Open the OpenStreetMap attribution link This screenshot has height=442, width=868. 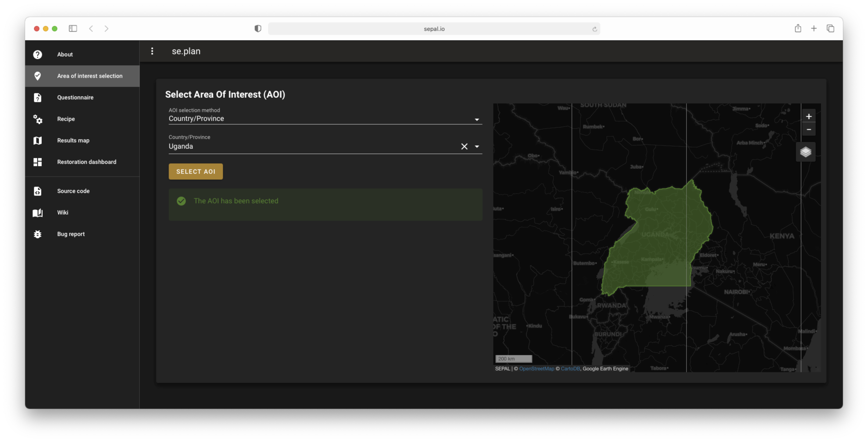coord(537,369)
